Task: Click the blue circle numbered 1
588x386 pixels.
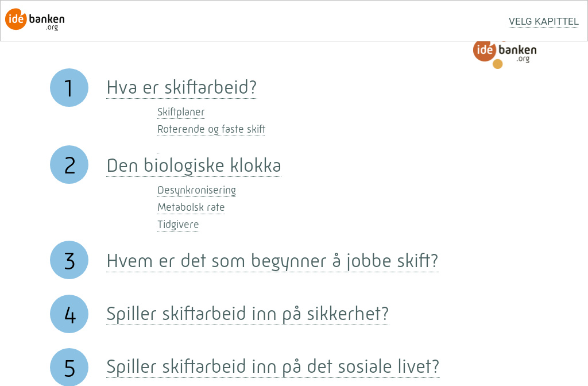Action: pyautogui.click(x=69, y=87)
